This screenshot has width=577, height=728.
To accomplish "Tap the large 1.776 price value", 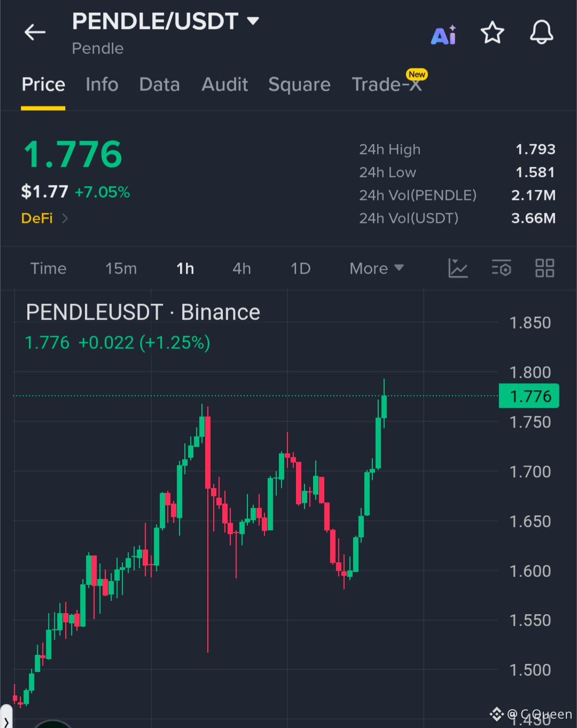I will tap(73, 154).
